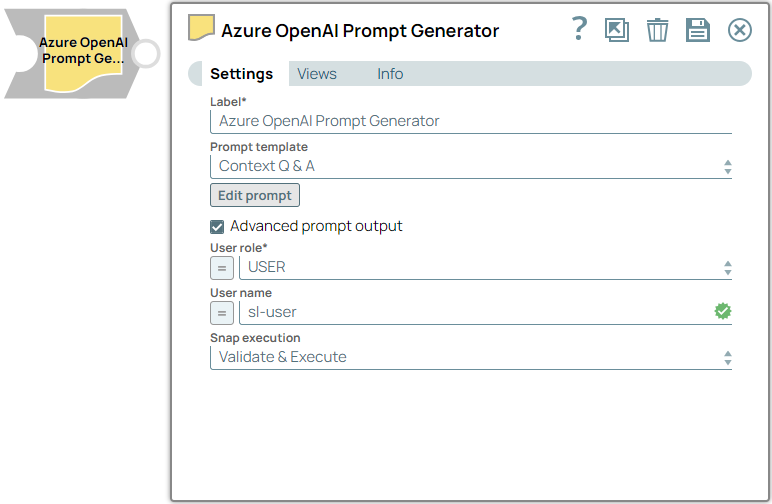Viewport: 772px width, 504px height.
Task: Click the Label input field
Action: point(471,121)
